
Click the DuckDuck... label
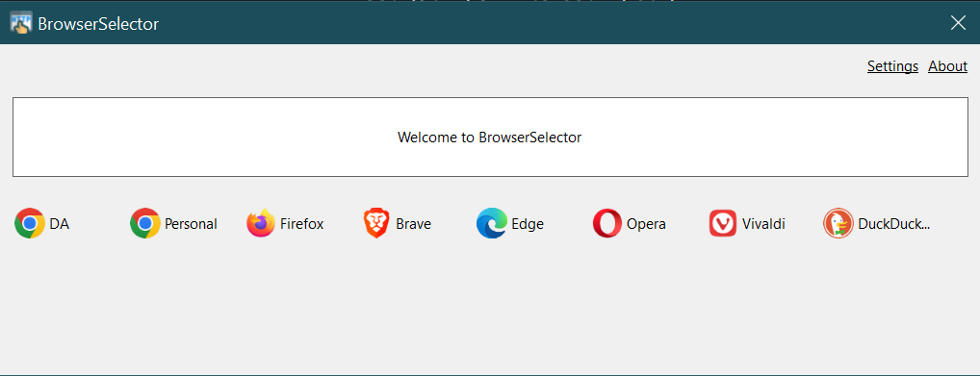tap(894, 224)
